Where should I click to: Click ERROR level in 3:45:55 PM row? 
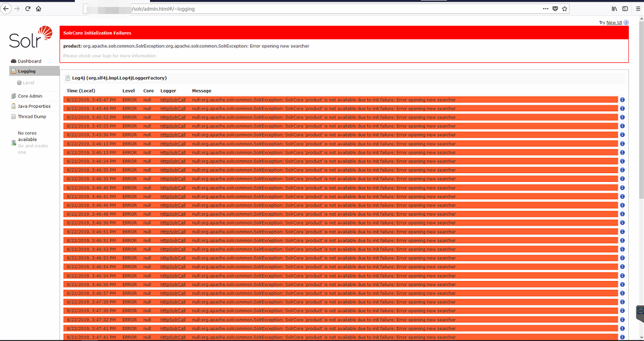[x=129, y=126]
